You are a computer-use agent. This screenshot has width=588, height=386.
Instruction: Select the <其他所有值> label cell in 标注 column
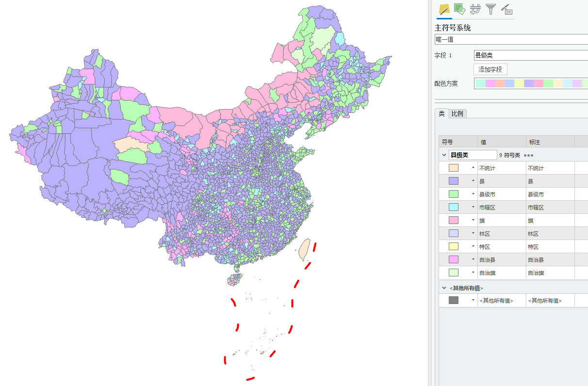(x=550, y=301)
